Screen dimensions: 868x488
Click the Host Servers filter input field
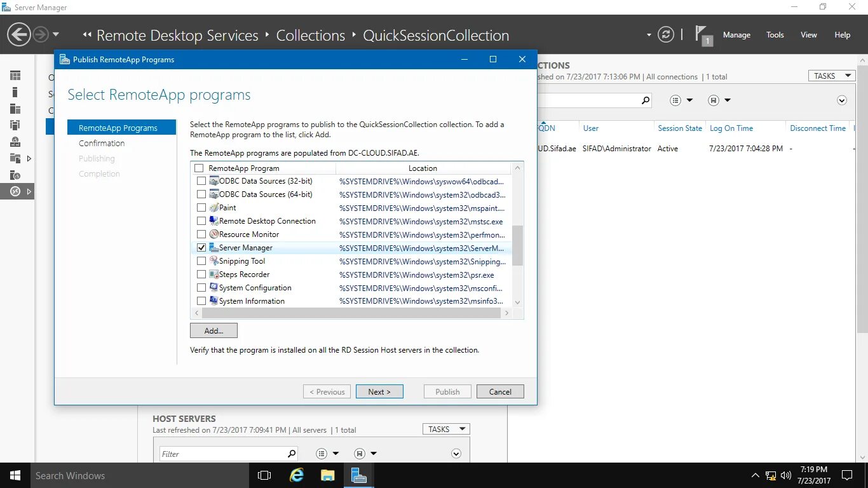(x=222, y=454)
